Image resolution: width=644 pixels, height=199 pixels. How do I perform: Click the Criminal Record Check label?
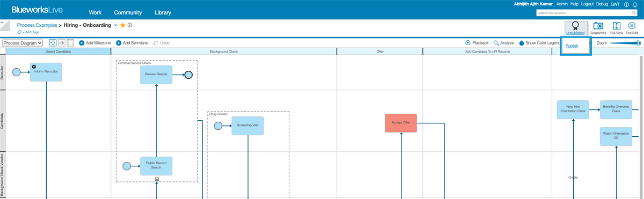coord(134,63)
